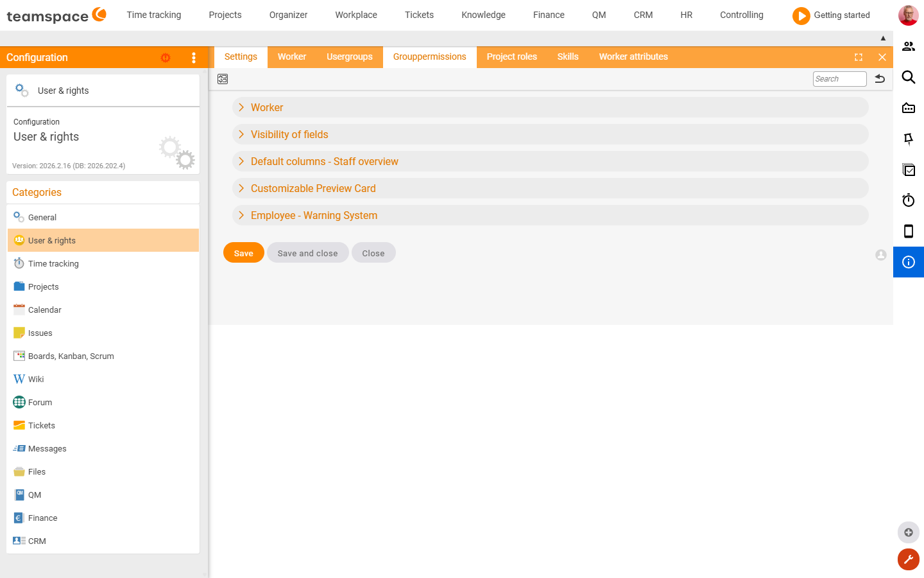
Task: Open the Getting started play icon
Action: pyautogui.click(x=801, y=15)
